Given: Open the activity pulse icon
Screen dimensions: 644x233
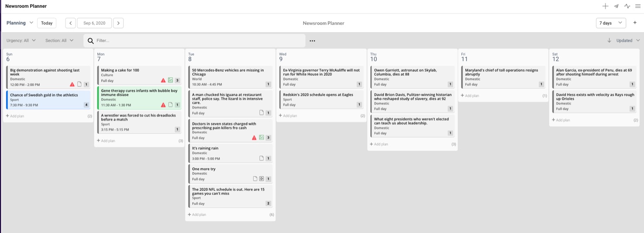Looking at the screenshot, I should click(627, 6).
